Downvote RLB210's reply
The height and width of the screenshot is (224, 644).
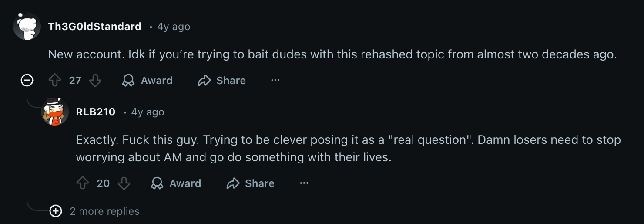[124, 183]
